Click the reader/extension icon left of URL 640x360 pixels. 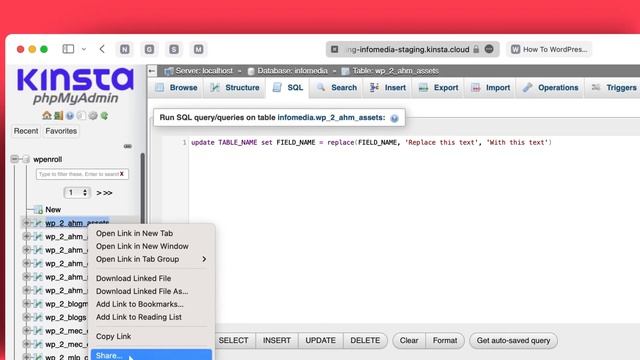coord(335,49)
